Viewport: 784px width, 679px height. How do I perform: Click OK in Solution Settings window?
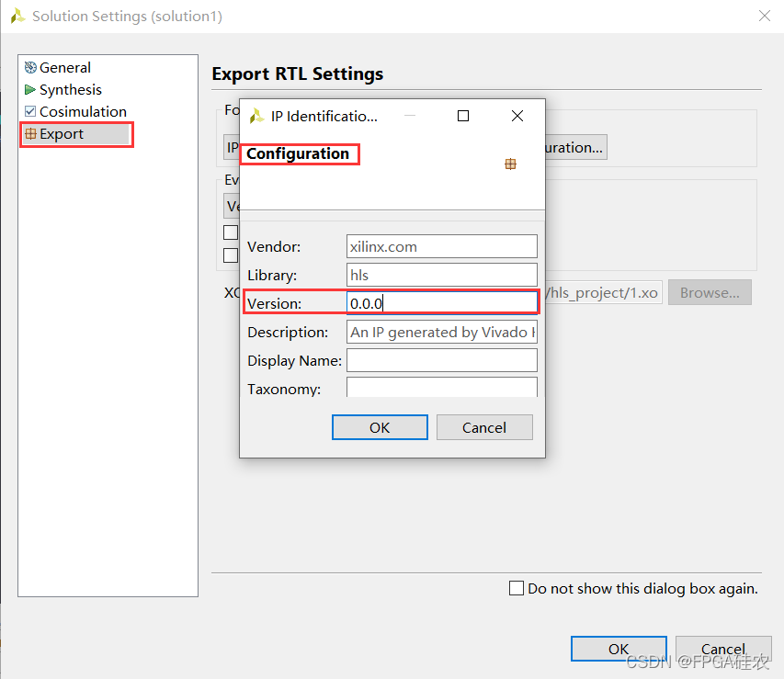point(619,649)
